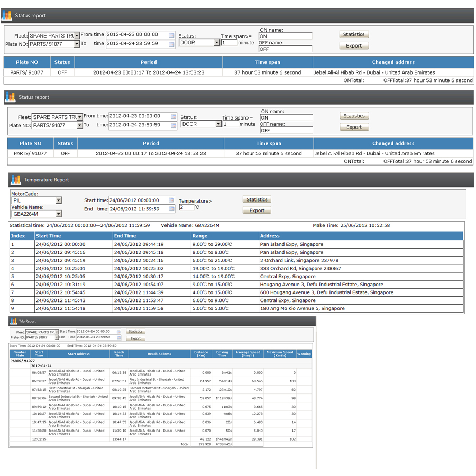The height and width of the screenshot is (476, 476).
Task: Export the Trip Report
Action: [x=136, y=338]
